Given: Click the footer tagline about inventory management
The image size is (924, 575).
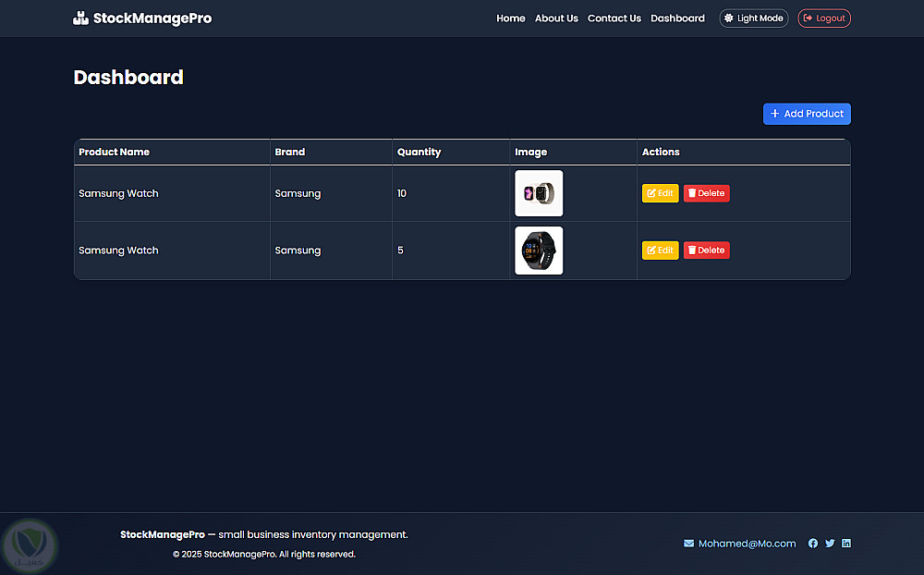Looking at the screenshot, I should tap(264, 535).
